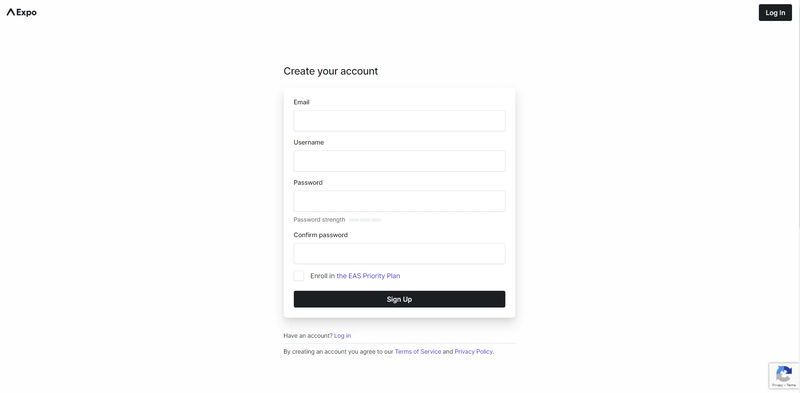Follow the Log in link below form
The width and height of the screenshot is (800, 393).
[342, 336]
